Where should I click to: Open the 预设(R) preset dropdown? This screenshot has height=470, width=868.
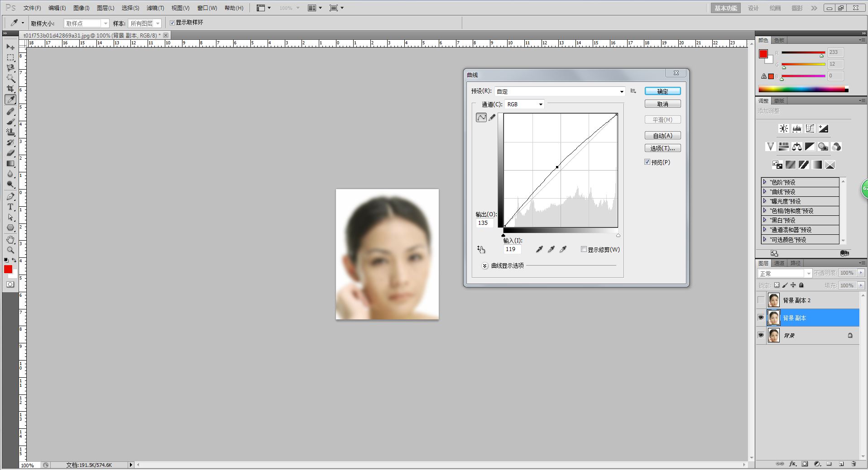(560, 91)
